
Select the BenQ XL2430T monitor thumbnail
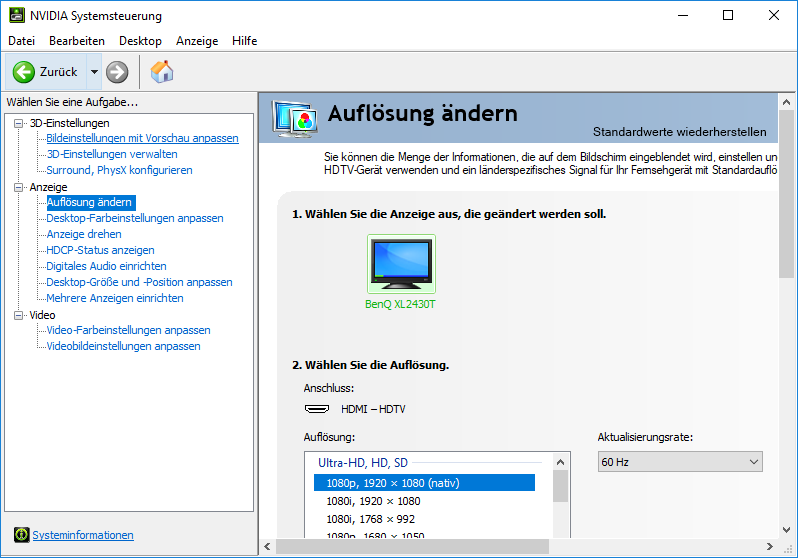pyautogui.click(x=401, y=264)
